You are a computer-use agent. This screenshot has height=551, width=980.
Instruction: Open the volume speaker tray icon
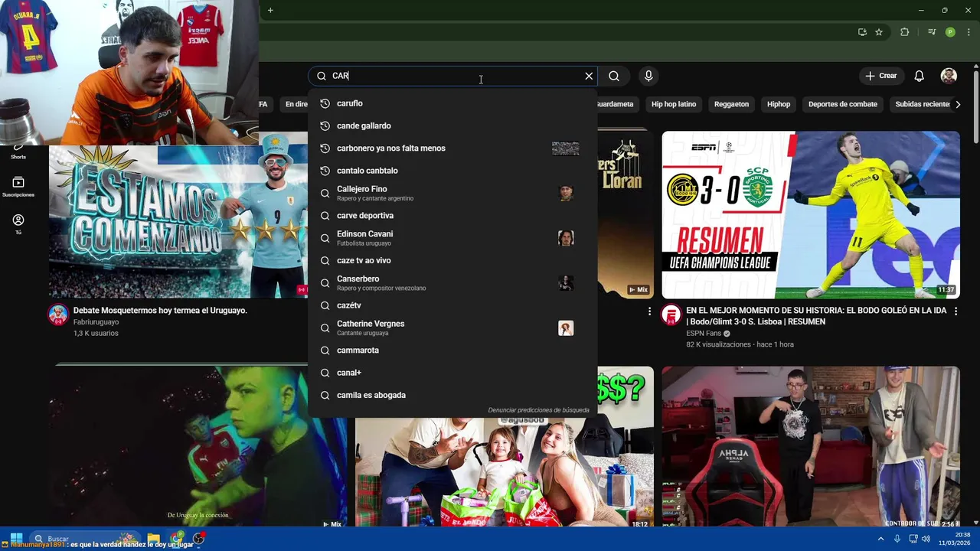click(x=926, y=539)
